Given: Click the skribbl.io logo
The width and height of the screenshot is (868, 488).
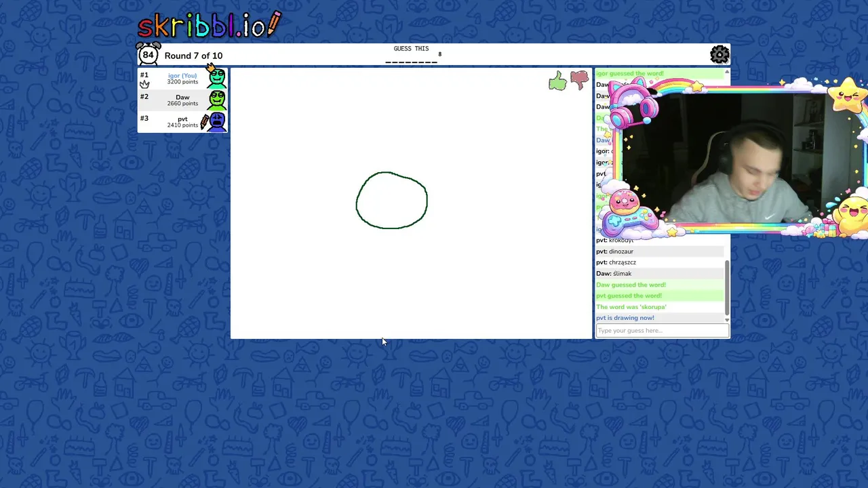Looking at the screenshot, I should [209, 25].
